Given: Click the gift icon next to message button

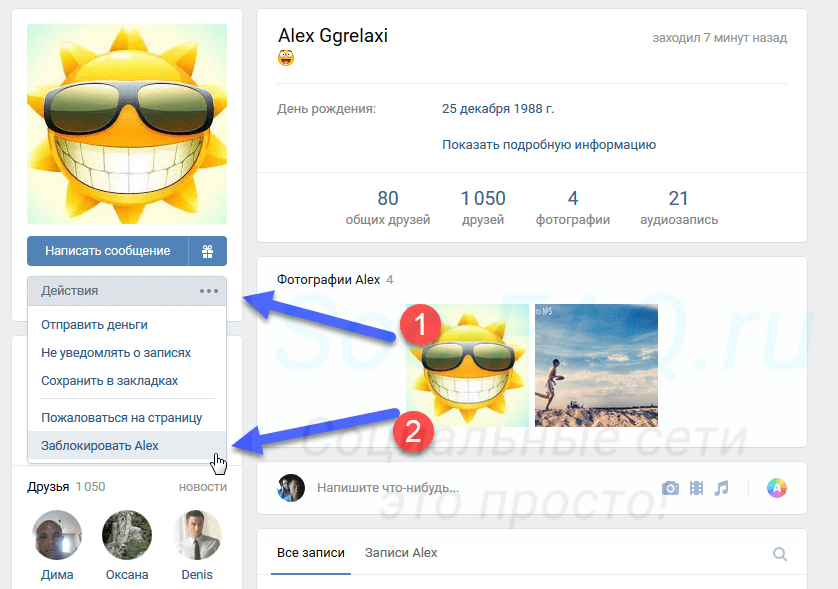Looking at the screenshot, I should (207, 251).
